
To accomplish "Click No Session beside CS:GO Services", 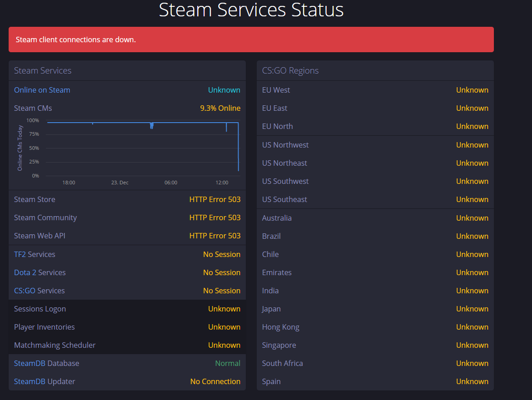I will [222, 291].
